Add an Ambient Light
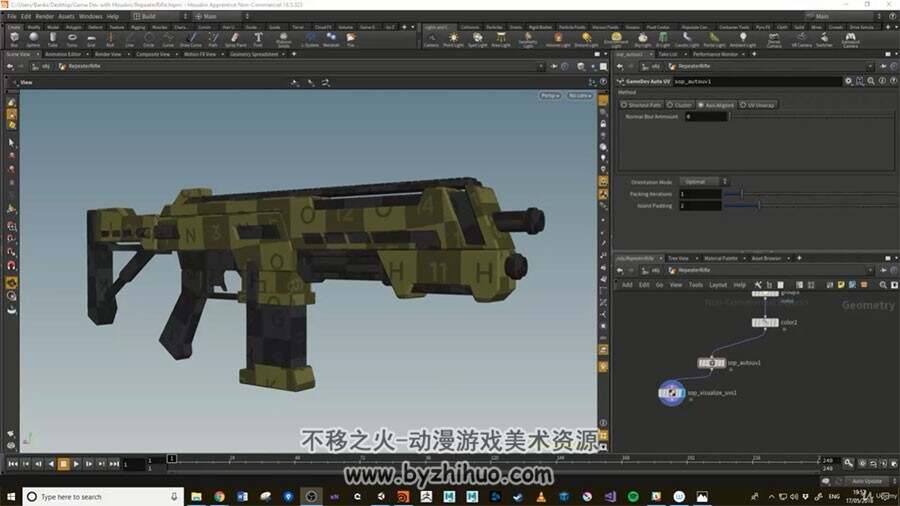The width and height of the screenshot is (900, 506). tap(743, 39)
